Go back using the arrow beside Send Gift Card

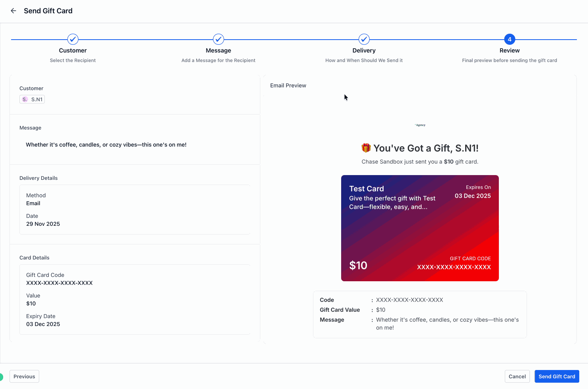[13, 11]
